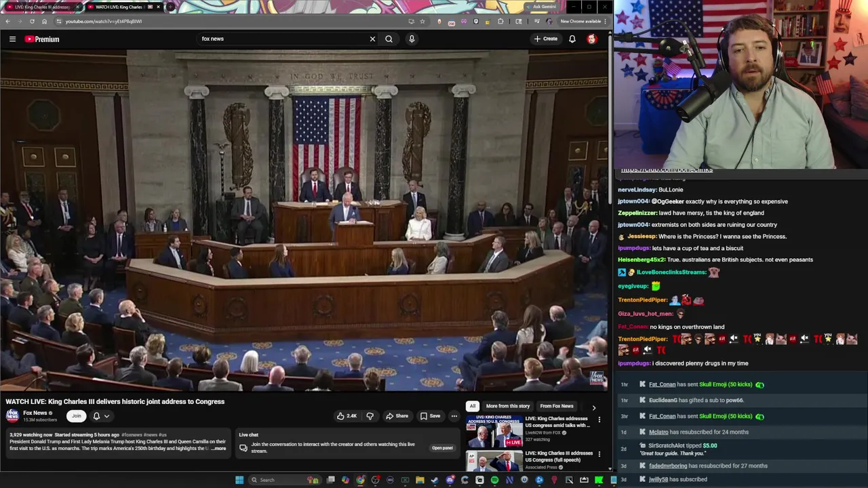The width and height of the screenshot is (868, 488).
Task: Open YouTube notifications bell
Action: tap(572, 39)
